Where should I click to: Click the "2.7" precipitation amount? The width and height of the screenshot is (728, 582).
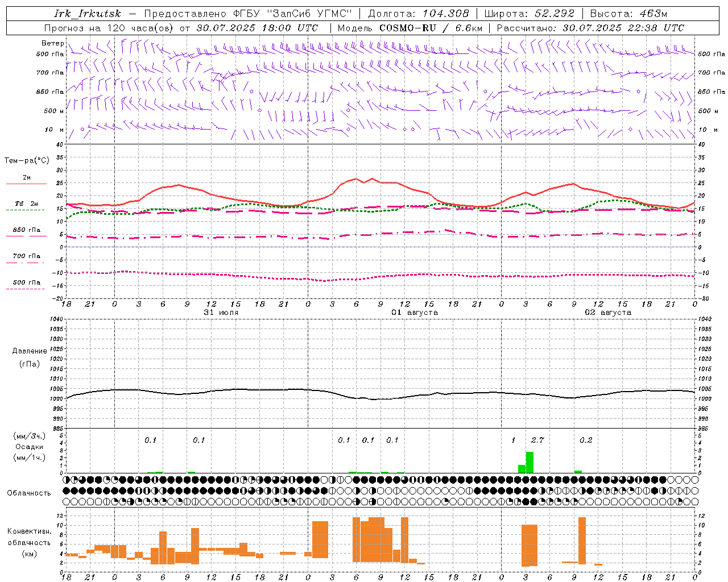[x=537, y=440]
